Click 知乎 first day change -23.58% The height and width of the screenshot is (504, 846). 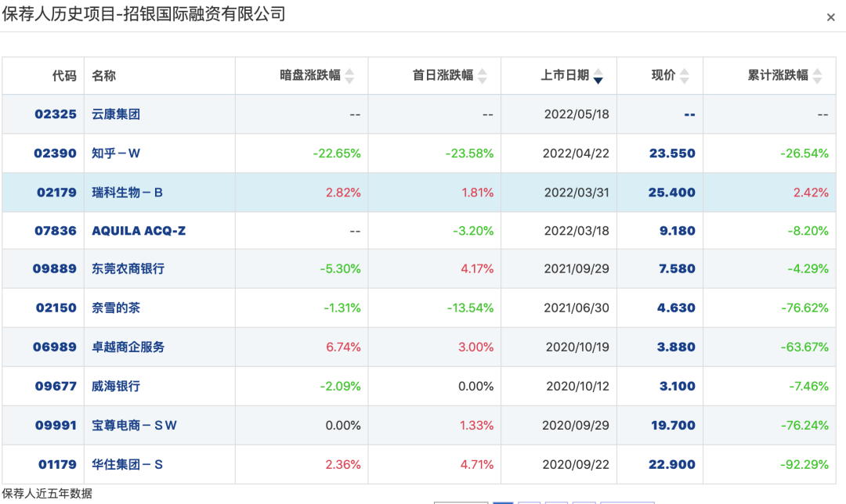(469, 153)
